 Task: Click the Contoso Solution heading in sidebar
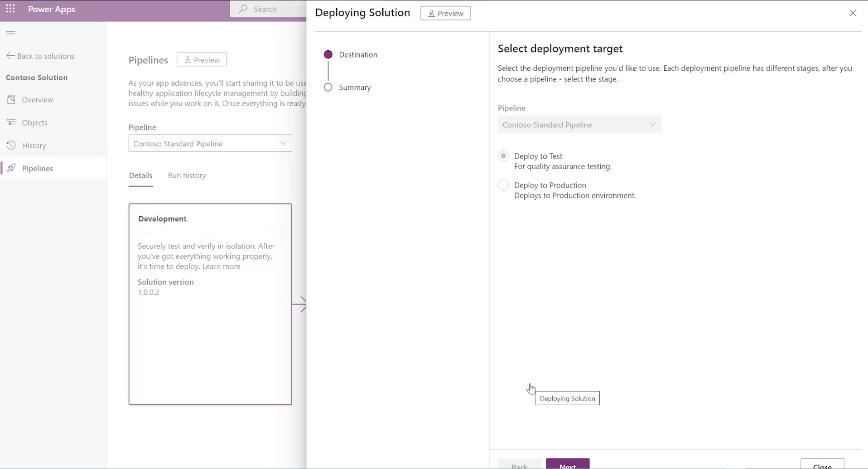(37, 77)
